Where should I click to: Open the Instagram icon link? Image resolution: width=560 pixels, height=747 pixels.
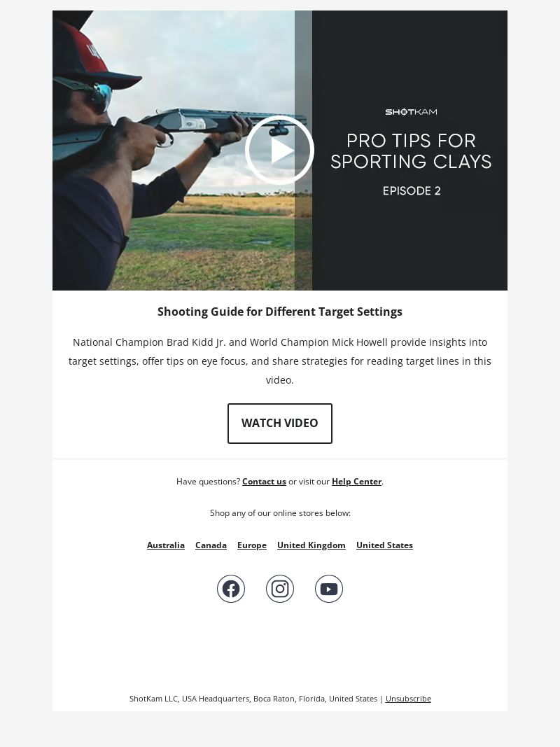(x=280, y=589)
